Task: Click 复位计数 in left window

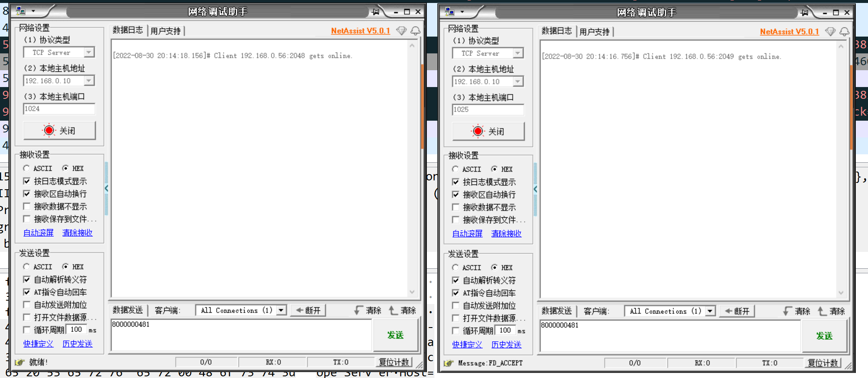Action: click(x=394, y=362)
